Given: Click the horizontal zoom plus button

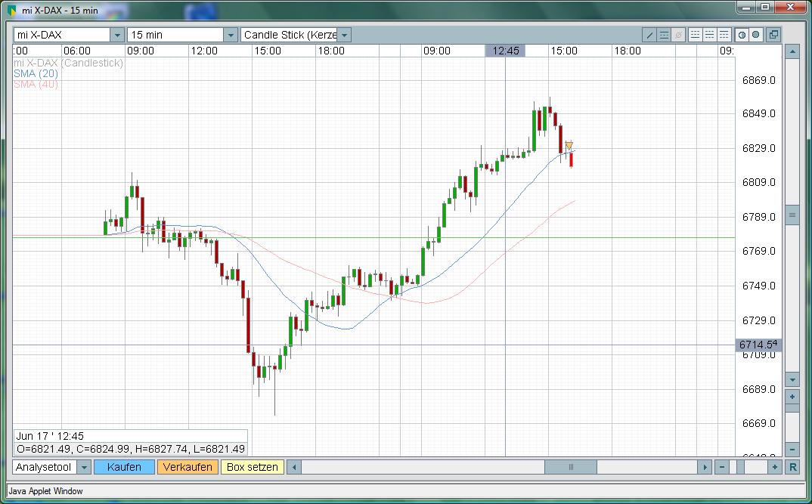Looking at the screenshot, I should (x=775, y=467).
